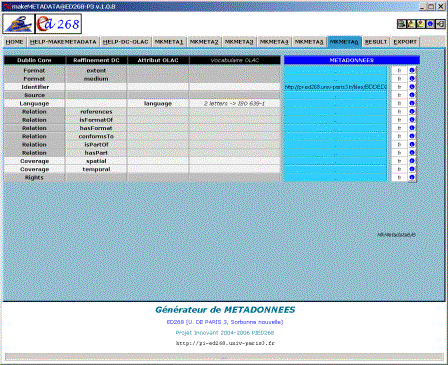Click the blue circle icon in isPartOf row

tap(412, 144)
